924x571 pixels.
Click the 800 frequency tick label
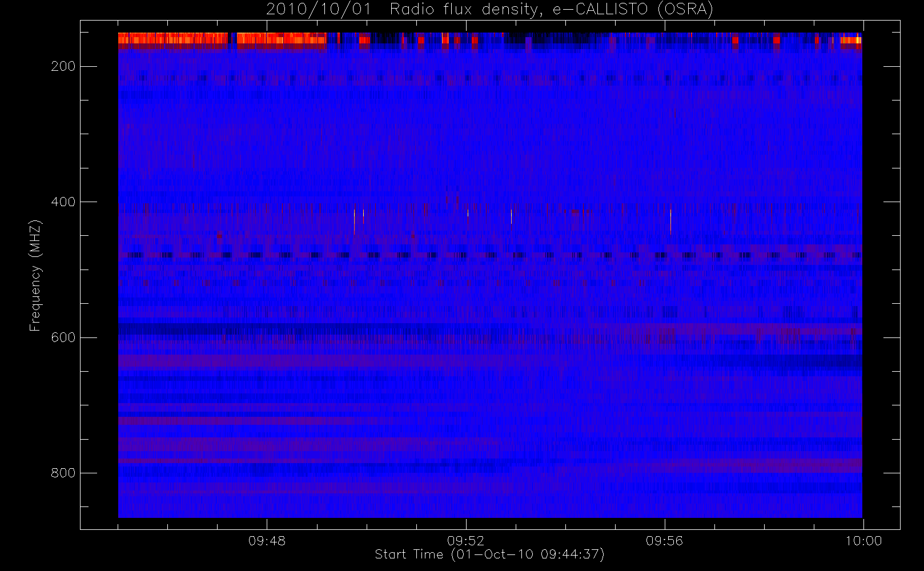click(x=63, y=473)
